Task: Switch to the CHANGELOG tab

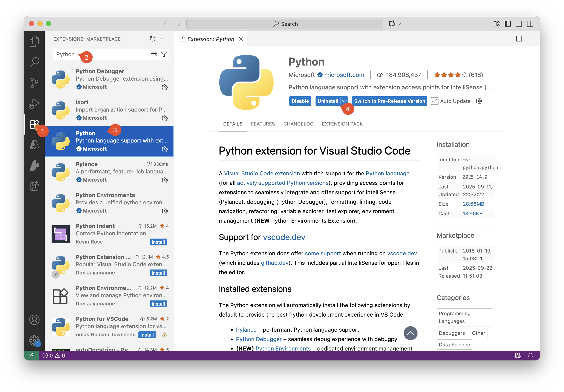Action: coord(298,124)
